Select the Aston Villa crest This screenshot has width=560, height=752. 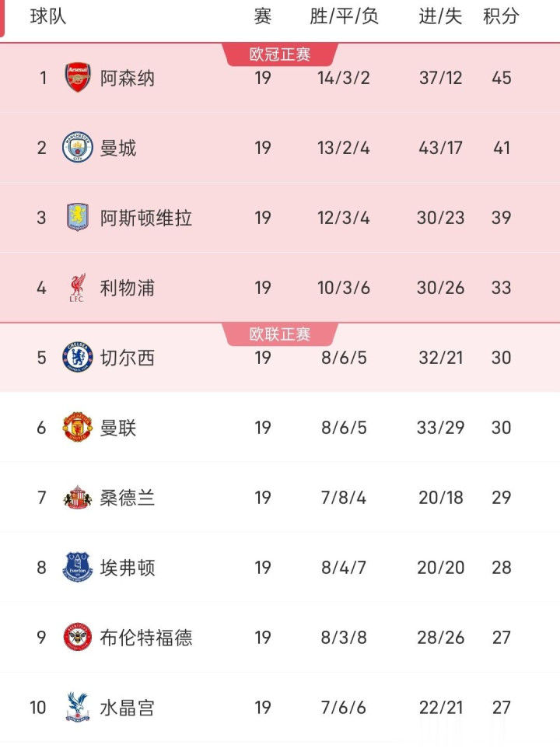click(78, 218)
